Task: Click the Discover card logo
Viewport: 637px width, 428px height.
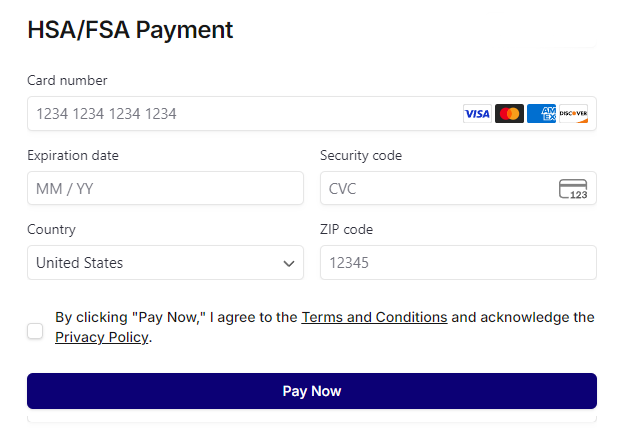Action: 573,114
